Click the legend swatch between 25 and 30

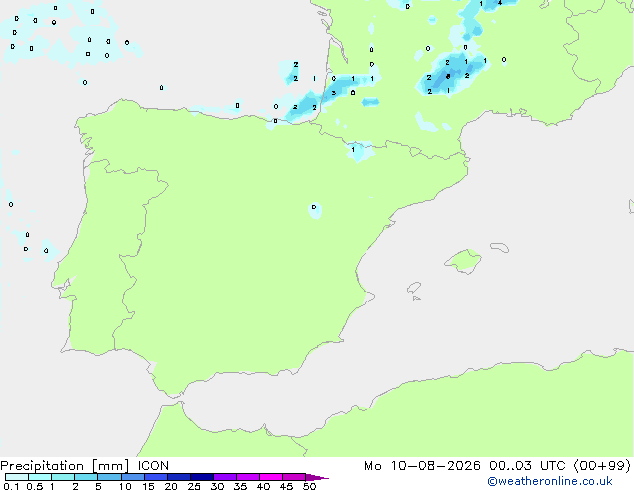pos(202,477)
